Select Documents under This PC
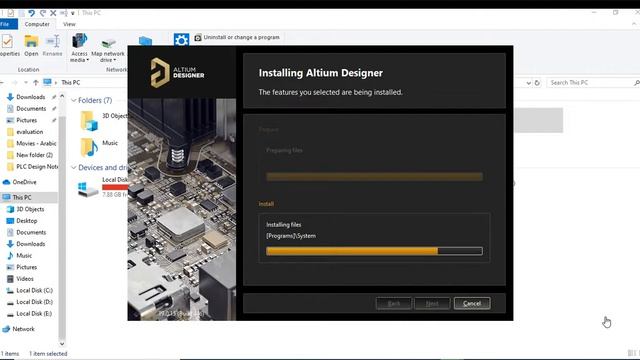 pos(31,232)
